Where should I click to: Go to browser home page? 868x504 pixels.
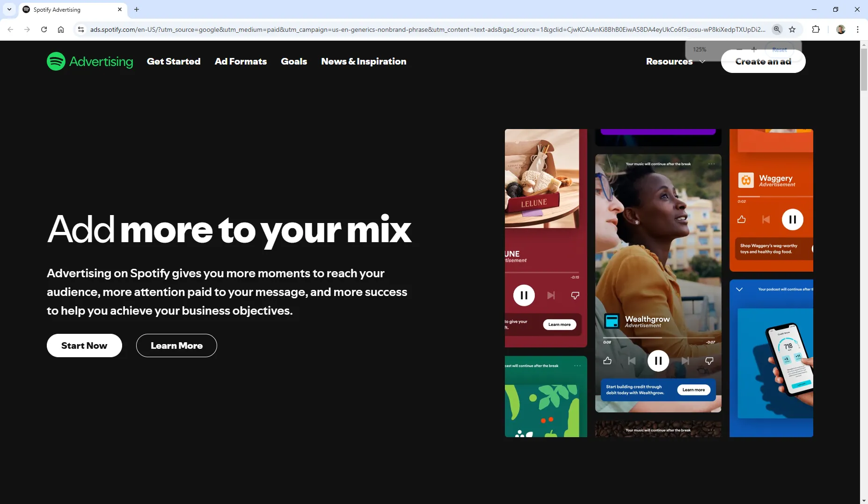(61, 29)
